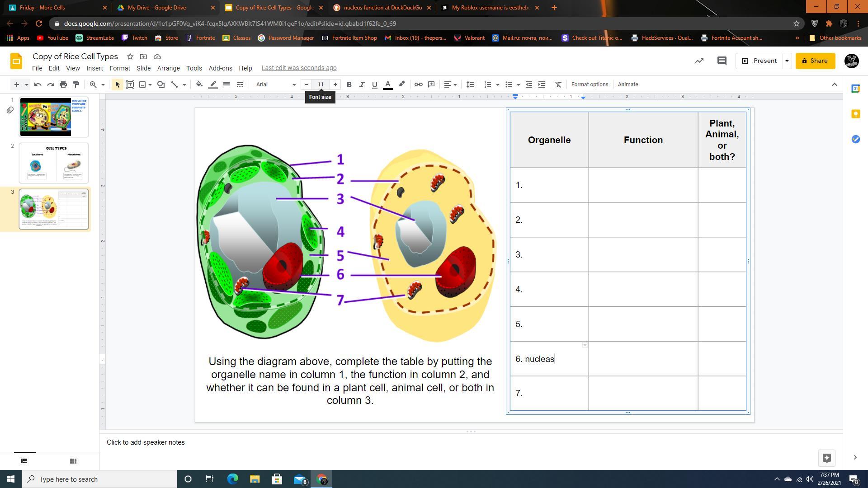Click the fill color bucket icon
This screenshot has width=868, height=488.
[x=199, y=84]
